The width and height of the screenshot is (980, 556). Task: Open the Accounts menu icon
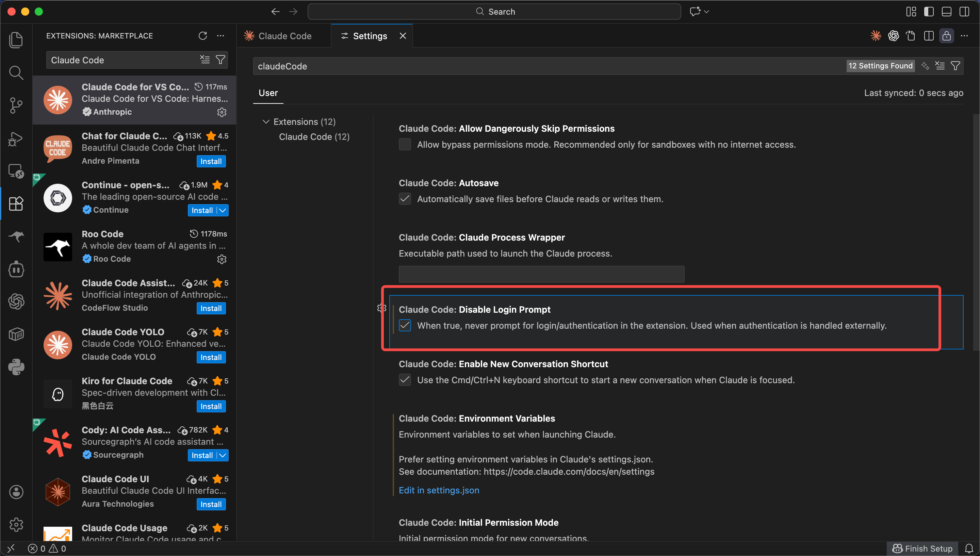point(16,492)
